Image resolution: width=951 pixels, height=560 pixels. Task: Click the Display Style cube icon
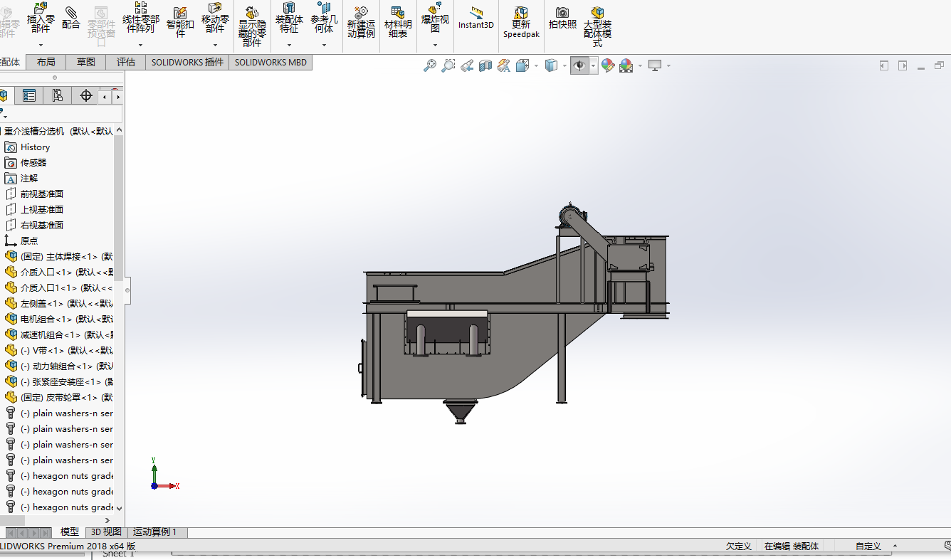point(551,65)
